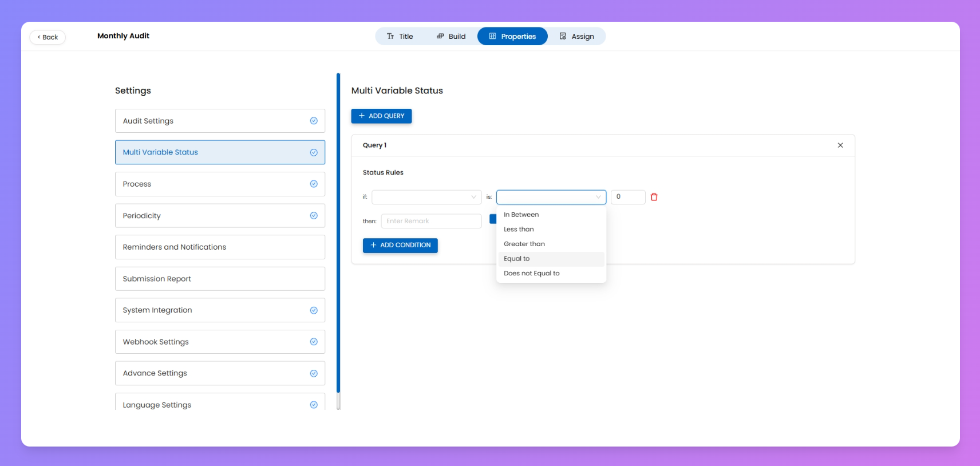Switch to the Build tab
Screen dimensions: 980x466
coord(451,37)
